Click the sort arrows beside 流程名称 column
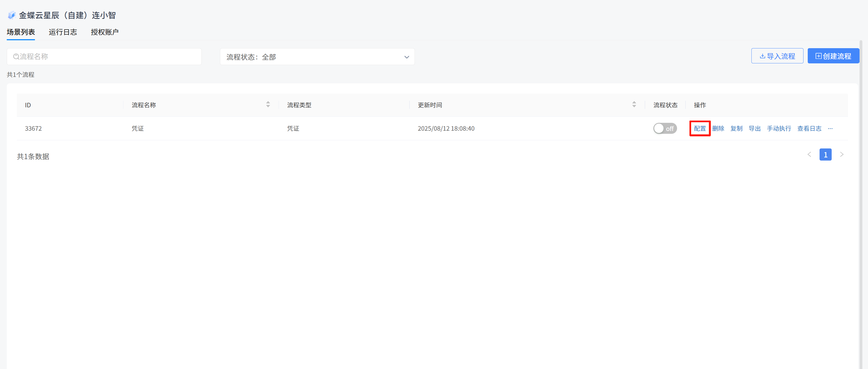This screenshot has height=369, width=868. coord(268,105)
